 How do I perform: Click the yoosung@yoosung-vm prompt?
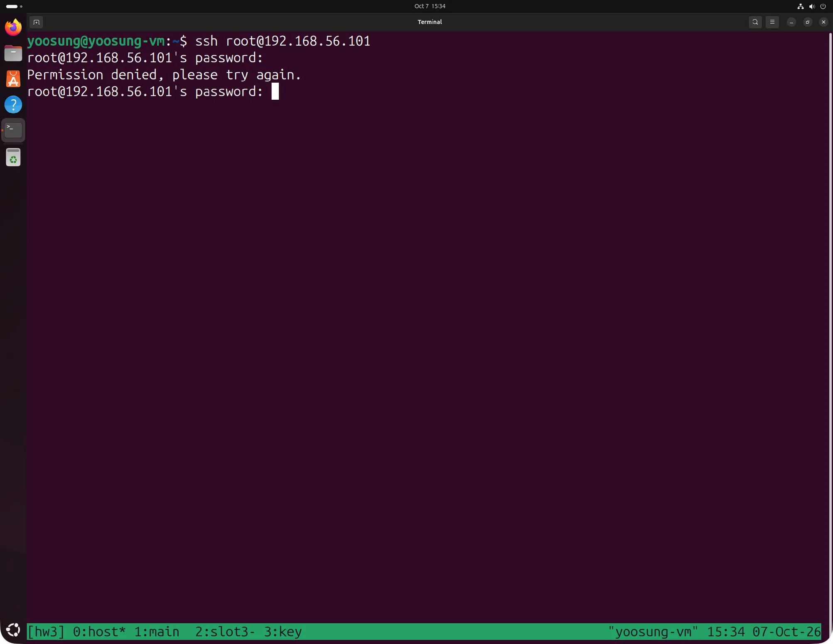(x=96, y=41)
